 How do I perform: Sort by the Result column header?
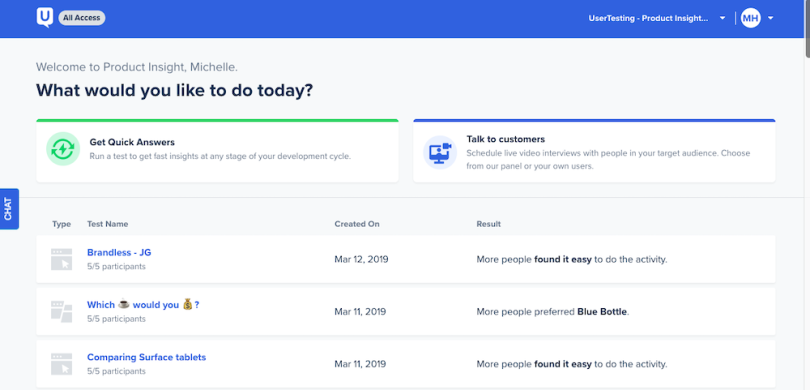489,224
